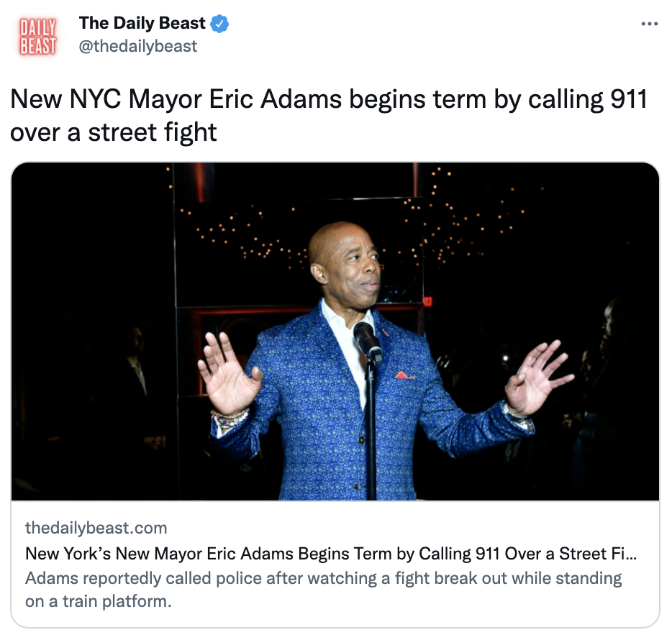The image size is (672, 640).
Task: Click the blue verified checkmark badge
Action: [x=219, y=24]
